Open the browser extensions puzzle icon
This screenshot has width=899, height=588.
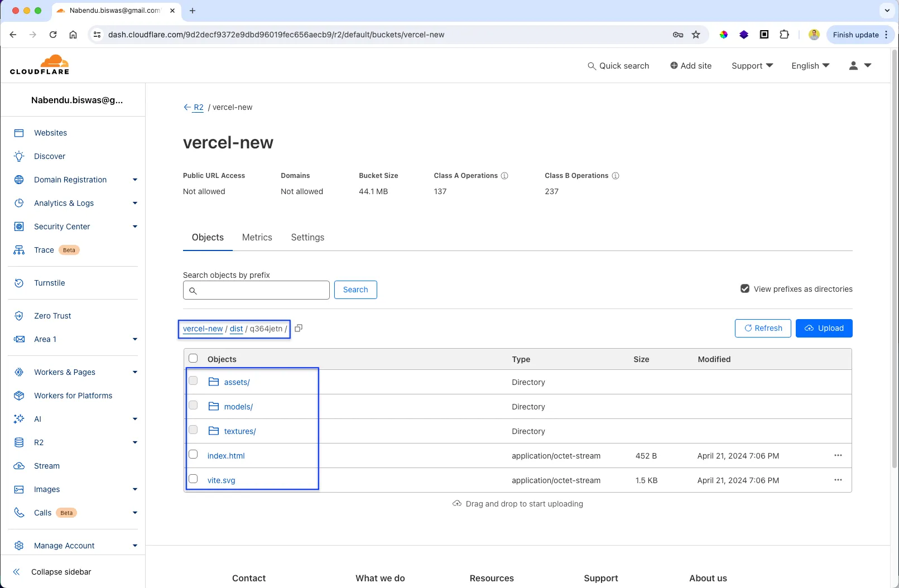point(784,35)
